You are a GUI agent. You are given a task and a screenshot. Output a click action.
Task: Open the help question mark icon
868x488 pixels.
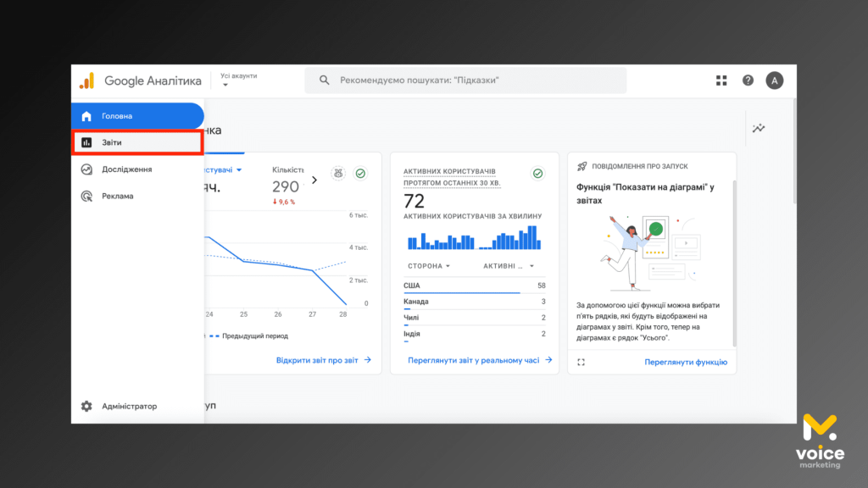click(748, 80)
